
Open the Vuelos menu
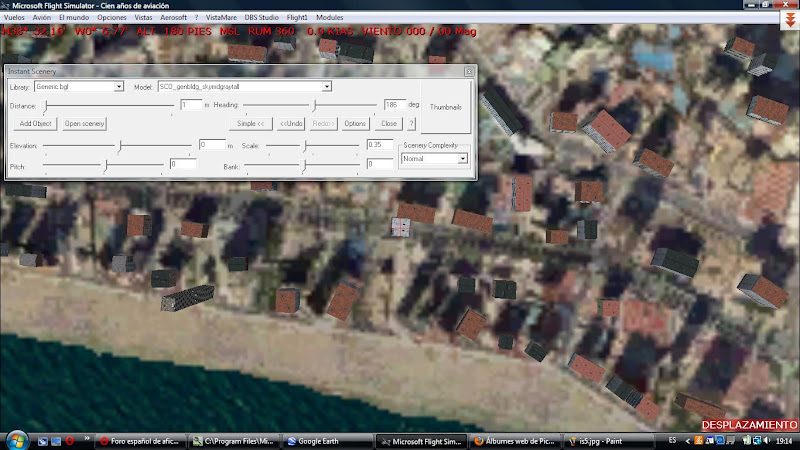[x=14, y=17]
